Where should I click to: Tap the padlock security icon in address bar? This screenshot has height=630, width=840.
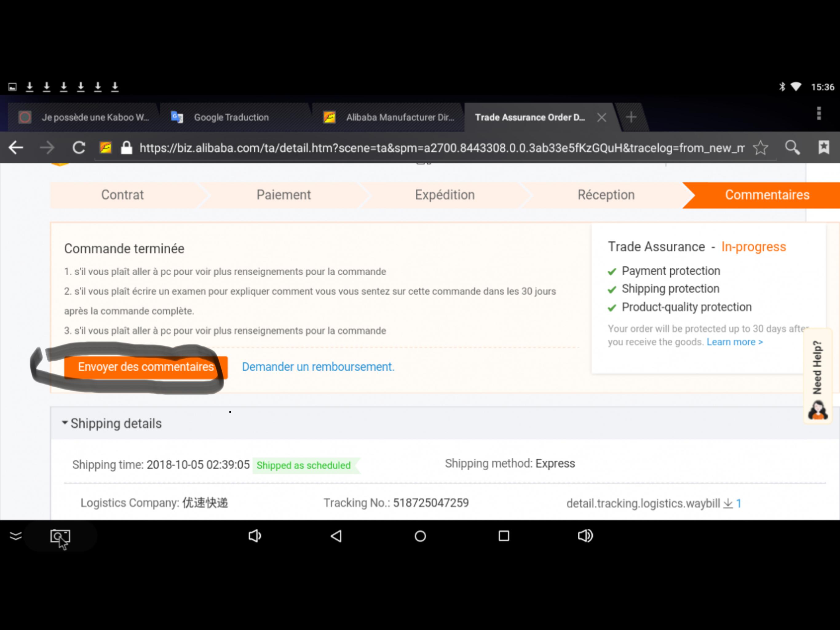(x=126, y=147)
